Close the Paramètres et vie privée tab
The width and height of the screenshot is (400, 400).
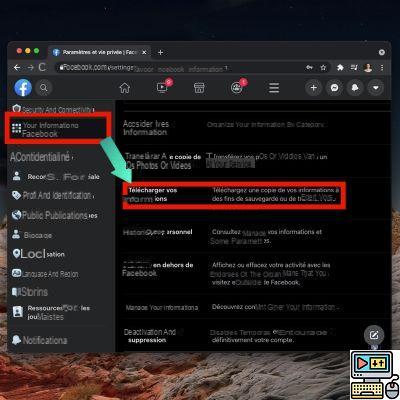(x=144, y=52)
